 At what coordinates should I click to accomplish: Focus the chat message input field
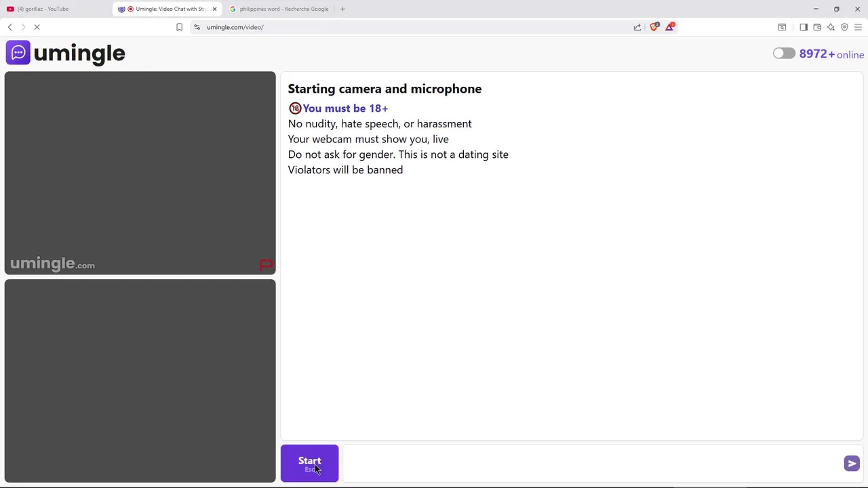[x=593, y=464]
